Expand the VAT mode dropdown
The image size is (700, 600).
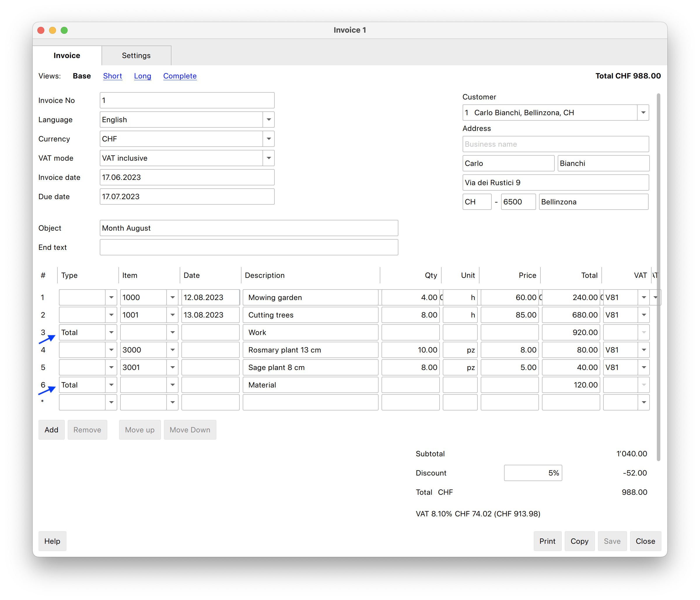point(269,158)
